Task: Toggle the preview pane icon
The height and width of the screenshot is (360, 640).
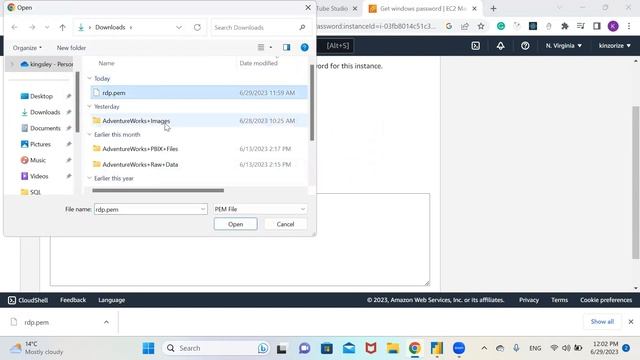Action: click(x=287, y=47)
